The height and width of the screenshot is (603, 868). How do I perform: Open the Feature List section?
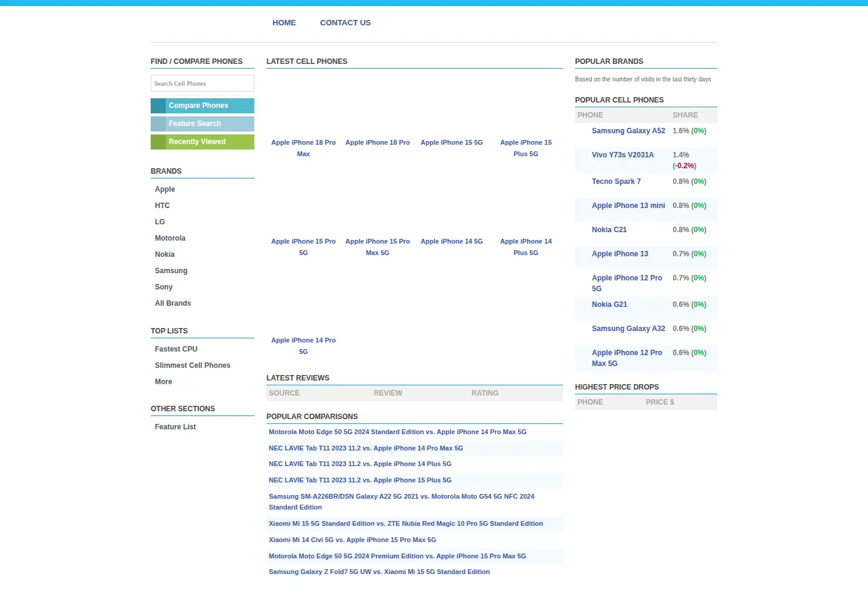click(x=175, y=427)
